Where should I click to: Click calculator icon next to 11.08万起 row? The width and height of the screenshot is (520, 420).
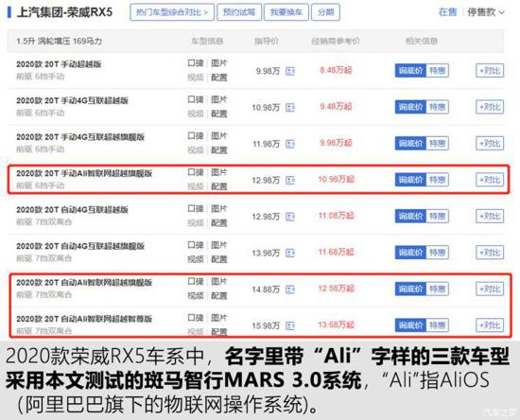[290, 217]
